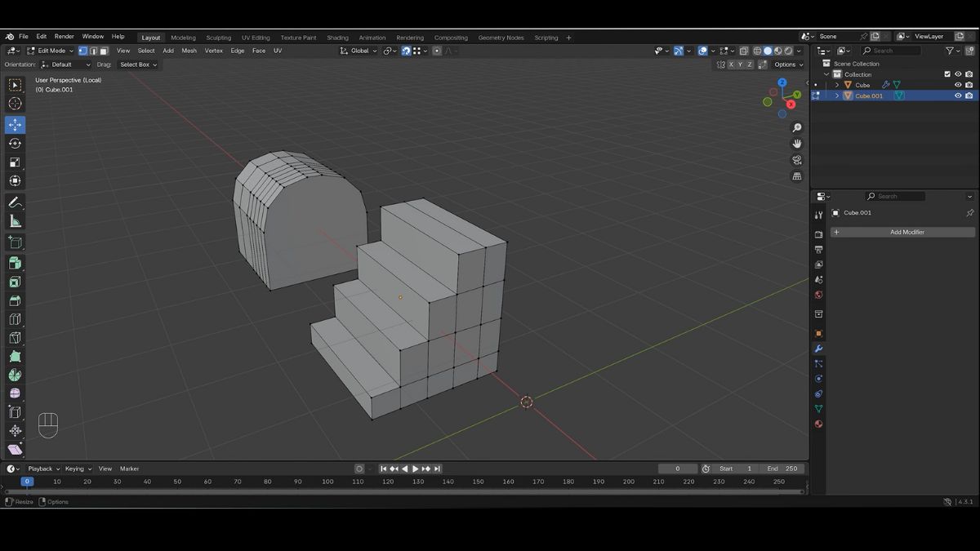The width and height of the screenshot is (980, 551).
Task: Click the pan hand viewport icon
Action: (797, 144)
